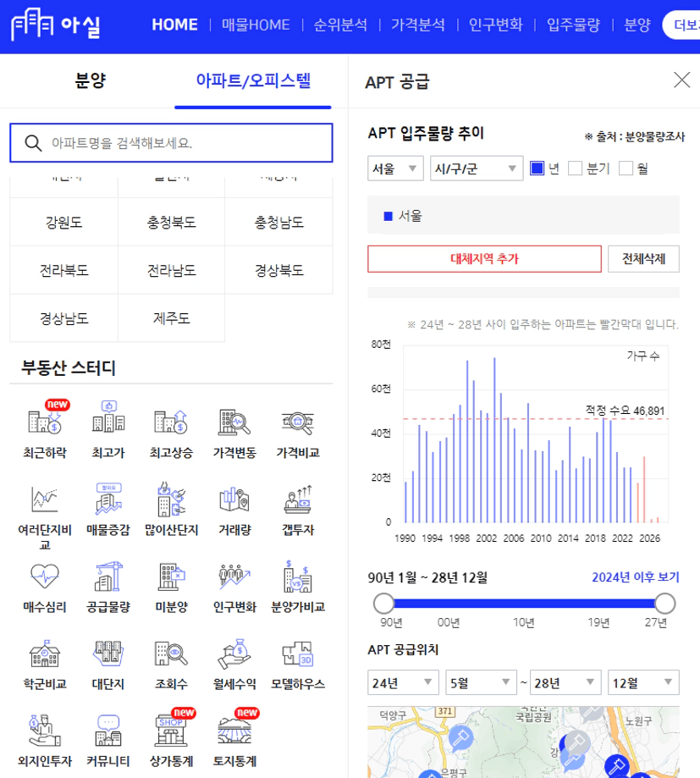The width and height of the screenshot is (700, 778).
Task: Open the 학군비교 school icon
Action: pos(45,654)
